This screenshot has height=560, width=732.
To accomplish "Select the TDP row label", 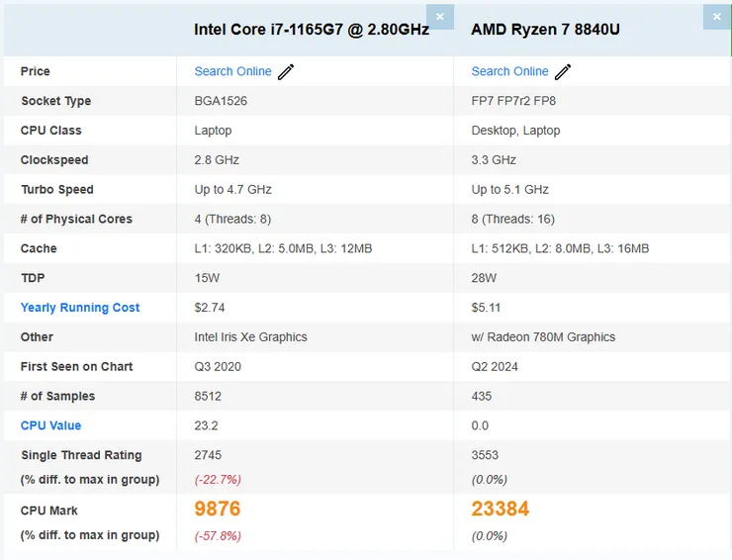I will [33, 278].
